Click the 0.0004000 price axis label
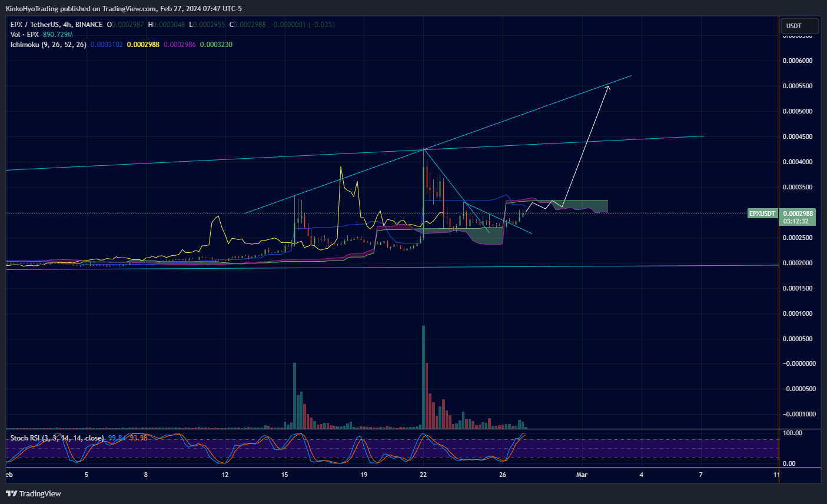 click(798, 162)
